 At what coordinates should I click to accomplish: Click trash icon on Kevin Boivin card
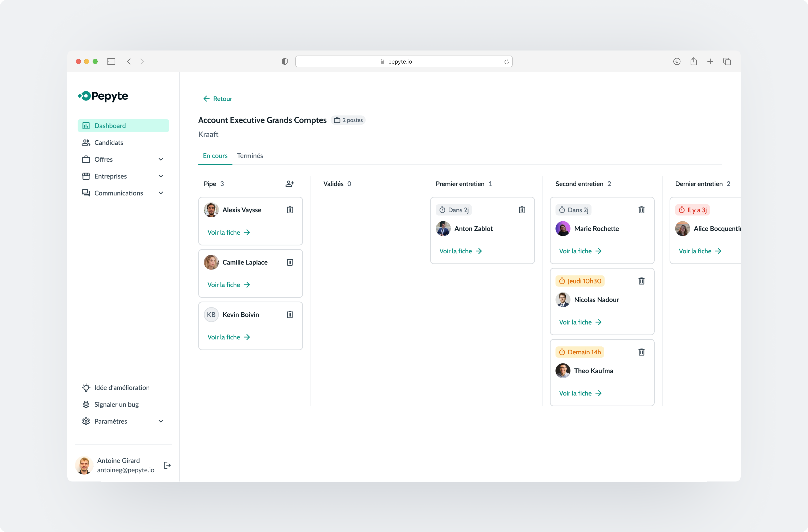pos(290,314)
